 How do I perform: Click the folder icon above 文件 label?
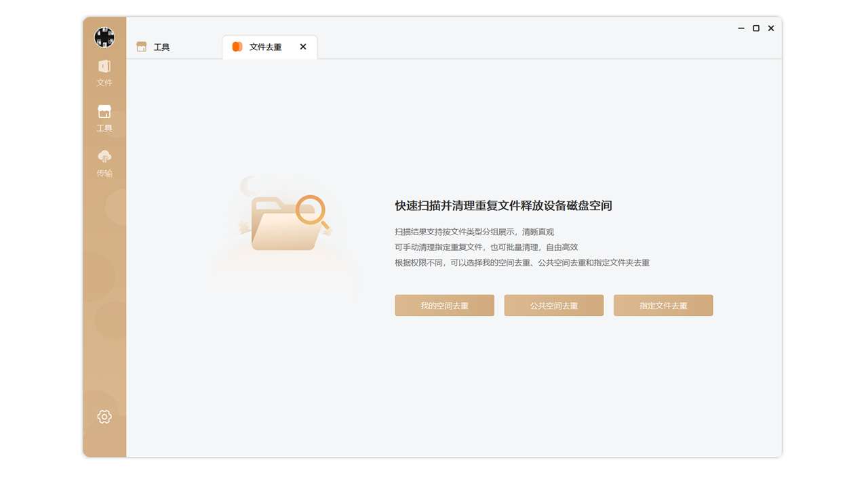click(x=104, y=65)
